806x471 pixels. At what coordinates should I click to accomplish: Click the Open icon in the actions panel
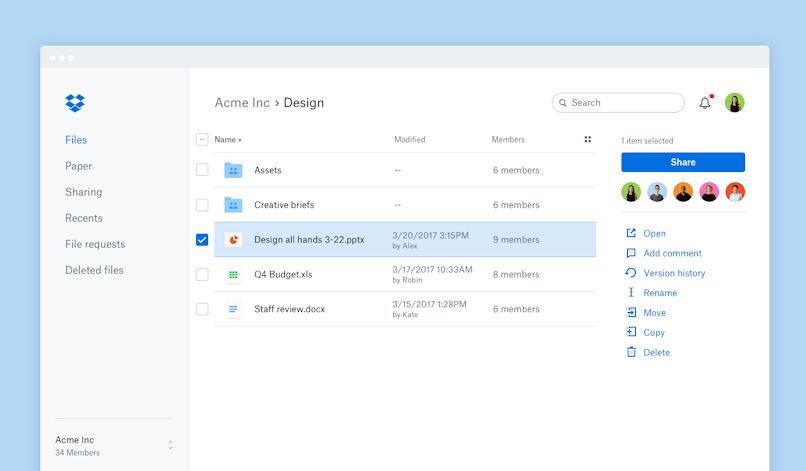coord(631,233)
